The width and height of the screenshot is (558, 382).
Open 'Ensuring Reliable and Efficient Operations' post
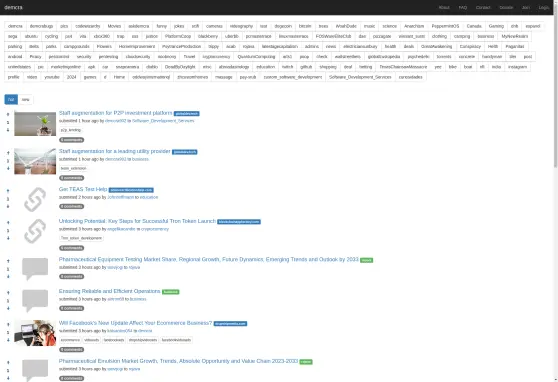110,291
